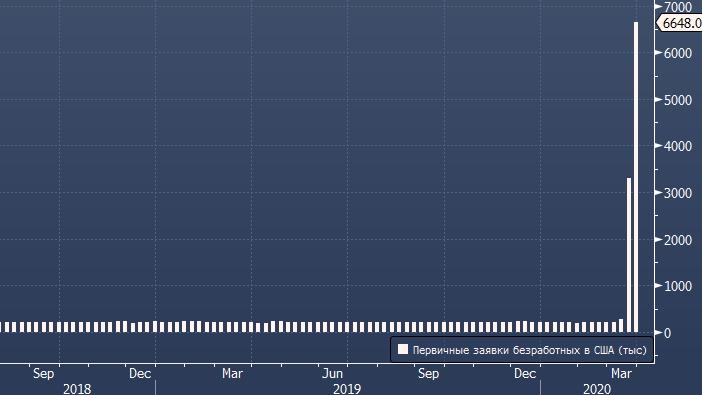Select the tallest bar near 6648
This screenshot has height=395, width=702.
(x=636, y=177)
